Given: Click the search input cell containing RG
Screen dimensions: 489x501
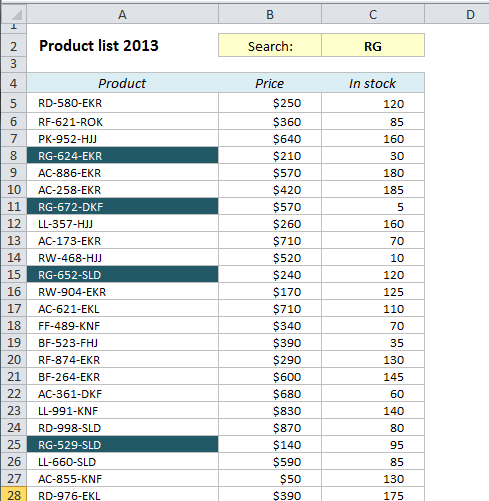Looking at the screenshot, I should (x=373, y=45).
